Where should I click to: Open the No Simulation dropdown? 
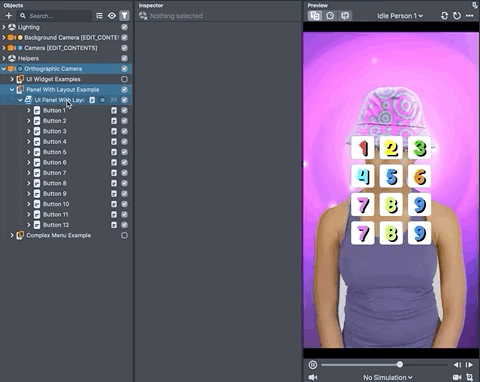[388, 377]
